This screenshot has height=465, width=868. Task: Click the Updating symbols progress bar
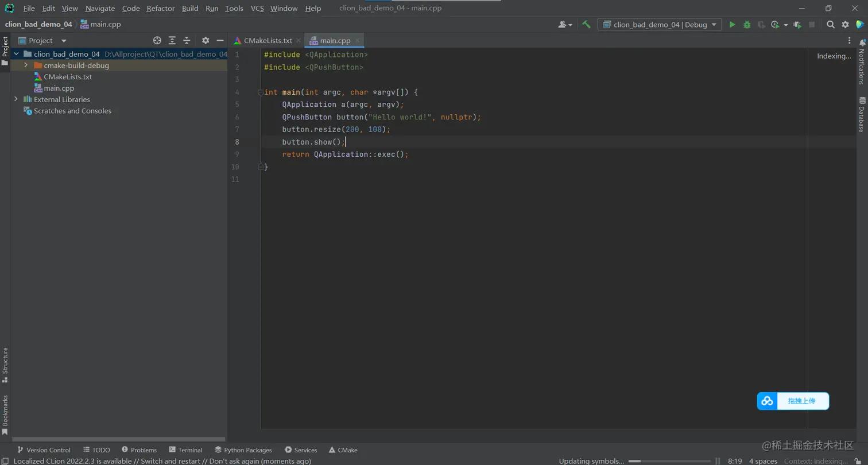tap(669, 461)
